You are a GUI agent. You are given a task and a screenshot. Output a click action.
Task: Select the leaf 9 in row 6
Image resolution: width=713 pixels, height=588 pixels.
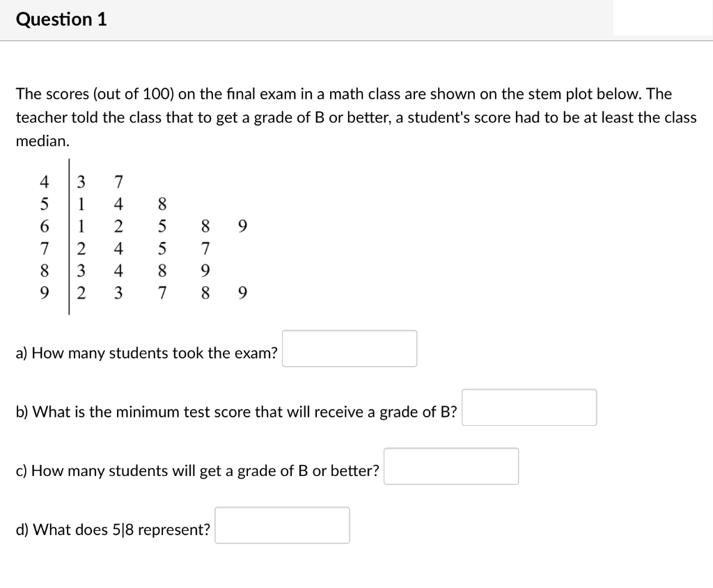241,226
